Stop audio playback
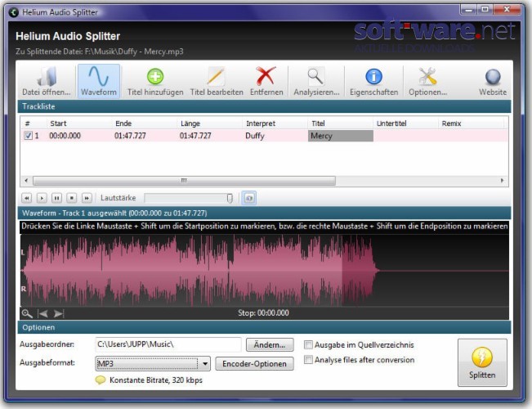 pyautogui.click(x=72, y=198)
